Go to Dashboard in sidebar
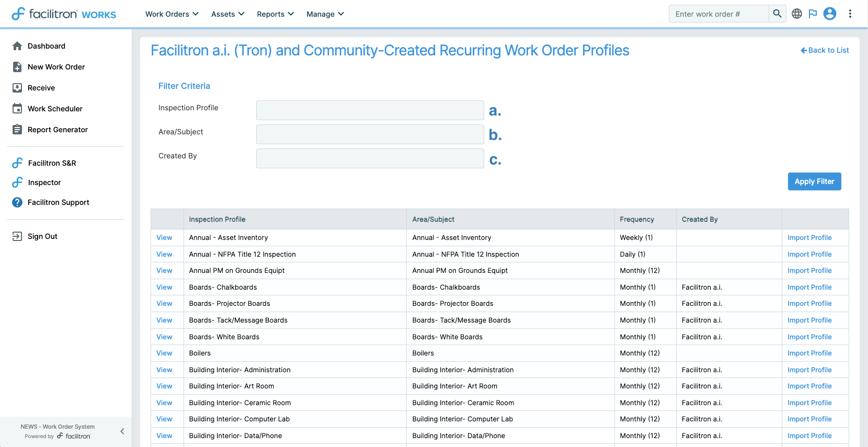Viewport: 868px width, 447px height. [x=47, y=46]
